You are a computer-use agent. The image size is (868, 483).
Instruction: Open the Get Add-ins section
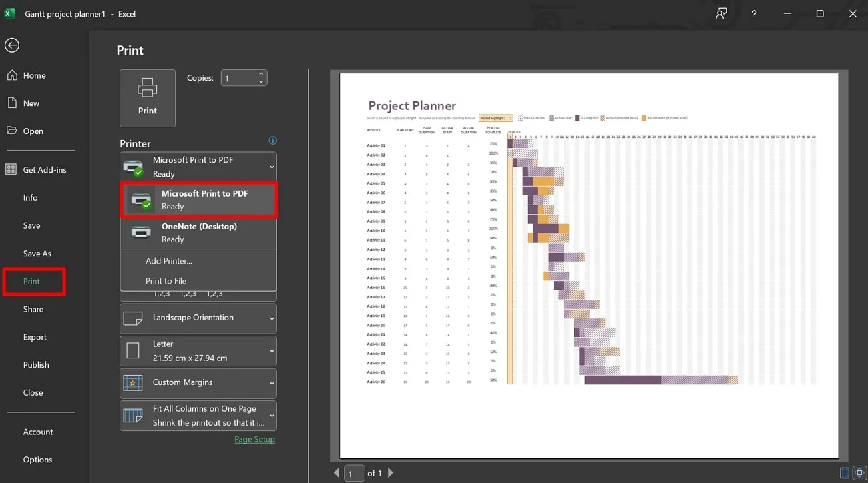45,169
